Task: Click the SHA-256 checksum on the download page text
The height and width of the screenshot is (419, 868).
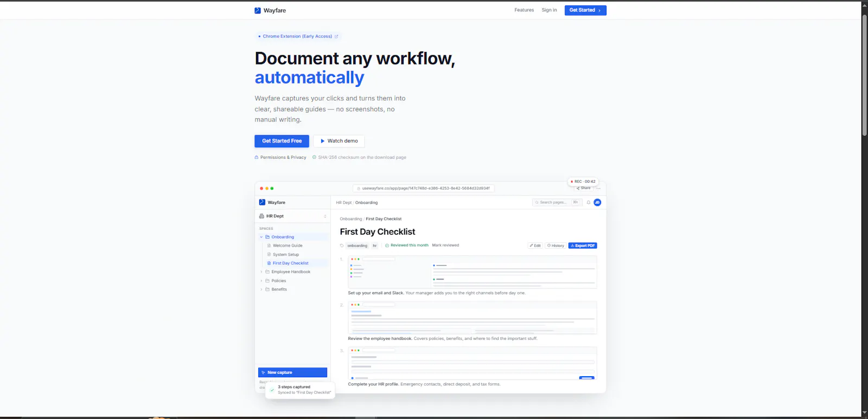Action: coord(362,158)
